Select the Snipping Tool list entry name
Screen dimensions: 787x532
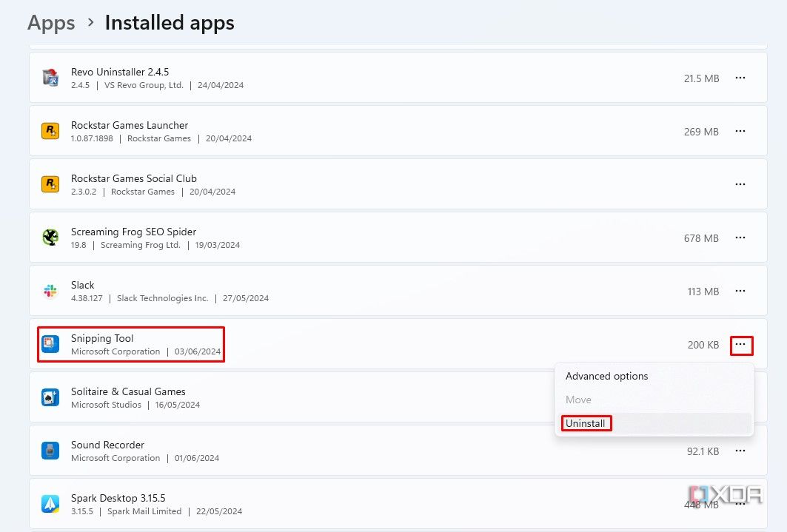tap(102, 338)
